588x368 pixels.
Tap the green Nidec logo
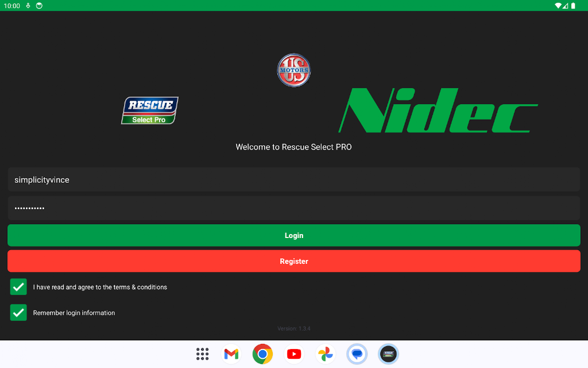pyautogui.click(x=438, y=110)
